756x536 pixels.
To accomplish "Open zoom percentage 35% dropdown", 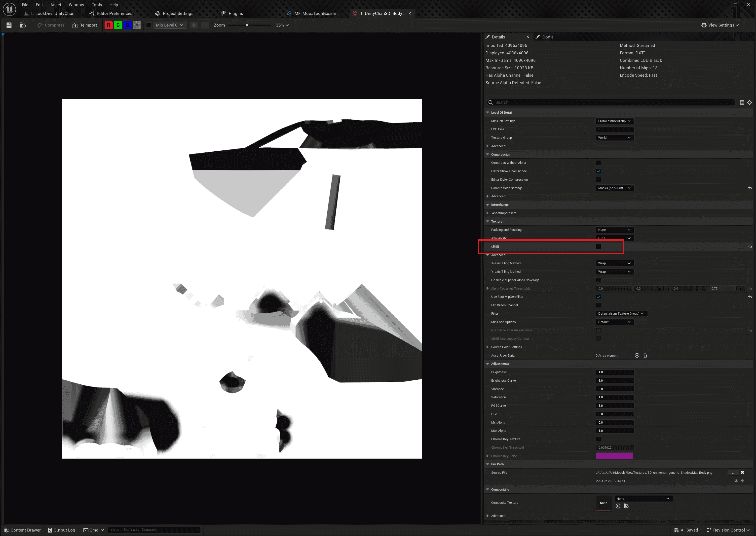I will pyautogui.click(x=282, y=25).
